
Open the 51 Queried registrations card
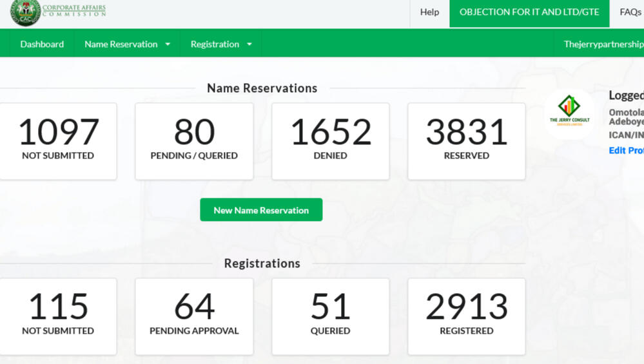[x=330, y=316]
